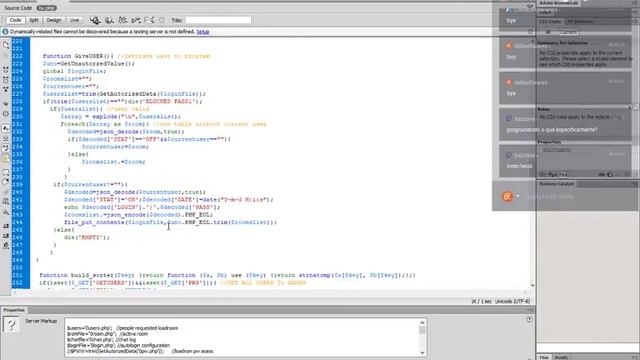The height and width of the screenshot is (360, 640).
Task: Switch to Code view
Action: 16,20
